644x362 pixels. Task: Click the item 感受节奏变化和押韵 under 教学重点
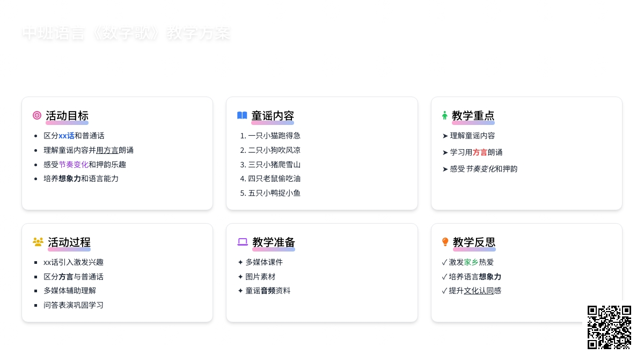[480, 169]
